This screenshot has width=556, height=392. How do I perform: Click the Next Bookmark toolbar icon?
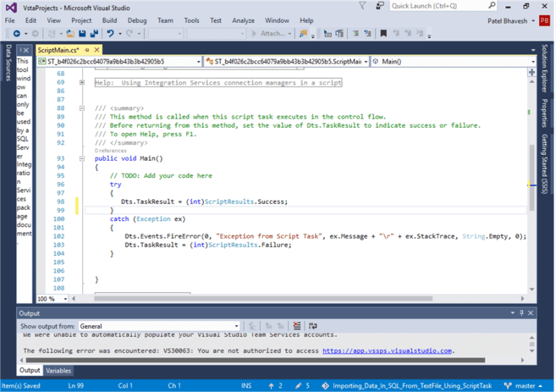tap(408, 33)
